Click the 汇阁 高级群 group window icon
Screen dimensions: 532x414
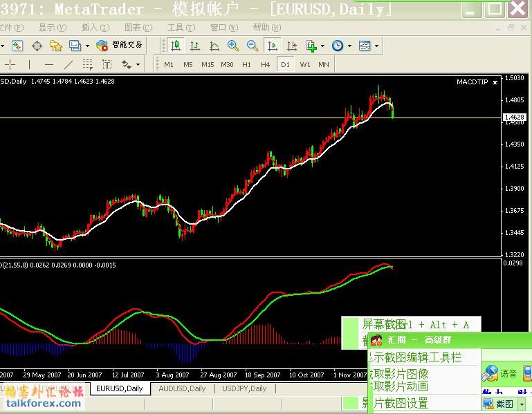pos(376,340)
